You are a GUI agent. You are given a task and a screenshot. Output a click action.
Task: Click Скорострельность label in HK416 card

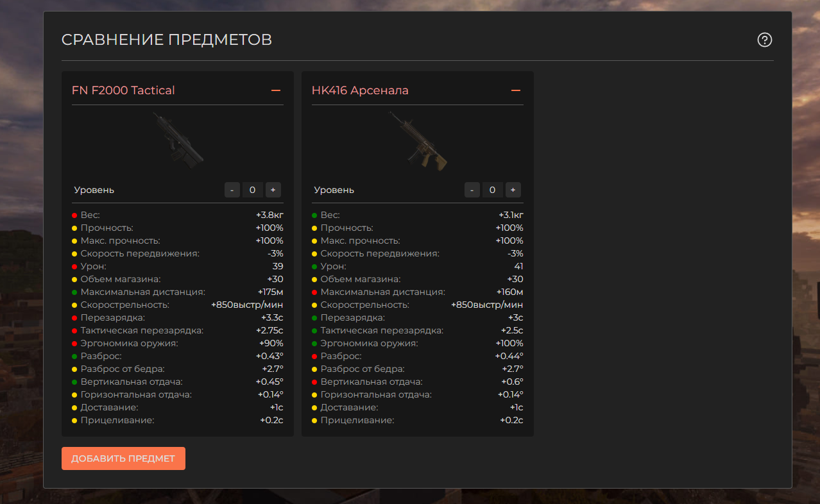(365, 305)
